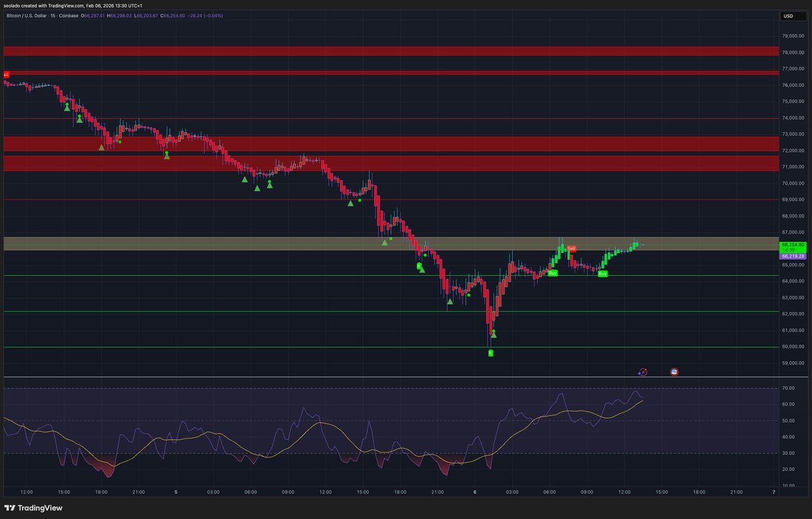Image resolution: width=812 pixels, height=519 pixels.
Task: Click the low value L66,203.87
Action: click(x=146, y=16)
